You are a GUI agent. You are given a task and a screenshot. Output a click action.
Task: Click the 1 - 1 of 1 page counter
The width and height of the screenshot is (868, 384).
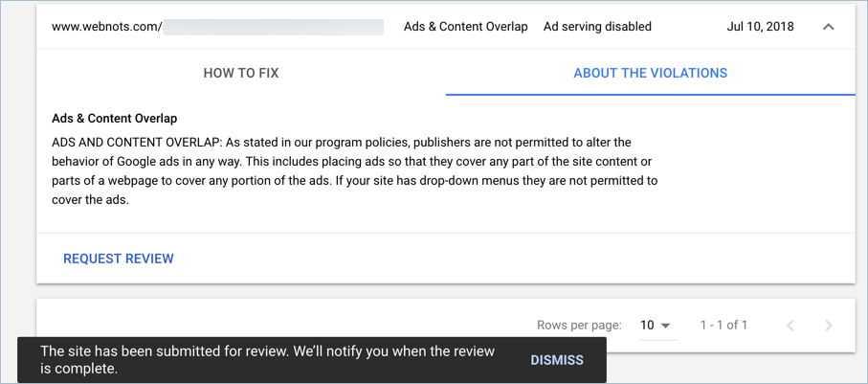pos(723,326)
